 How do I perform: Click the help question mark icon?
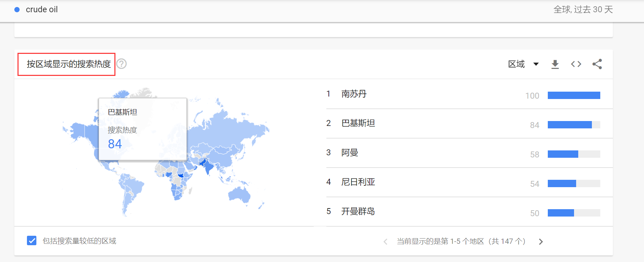point(121,64)
